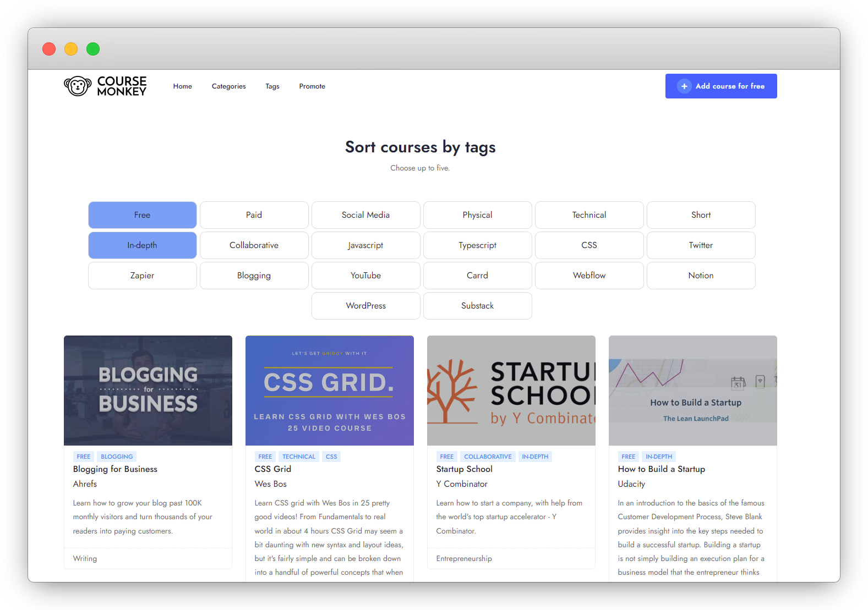Toggle the Social Media tag filter
Viewport: 868px width, 610px height.
point(366,215)
